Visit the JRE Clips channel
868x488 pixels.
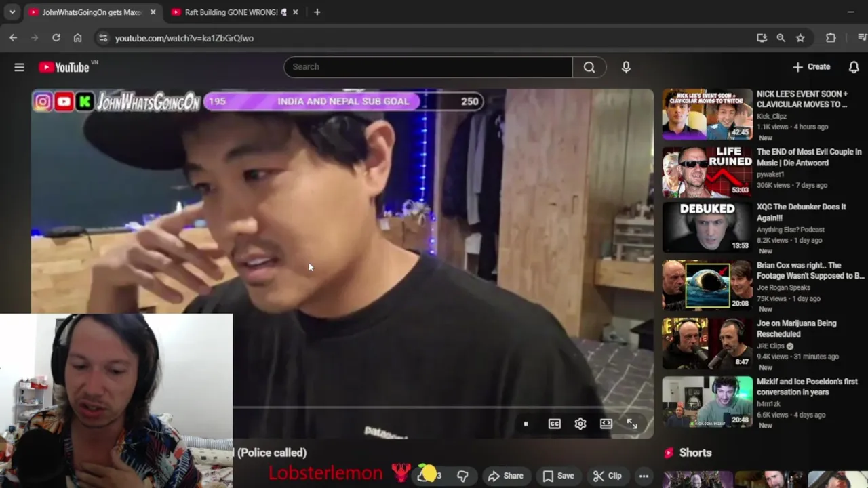click(772, 346)
